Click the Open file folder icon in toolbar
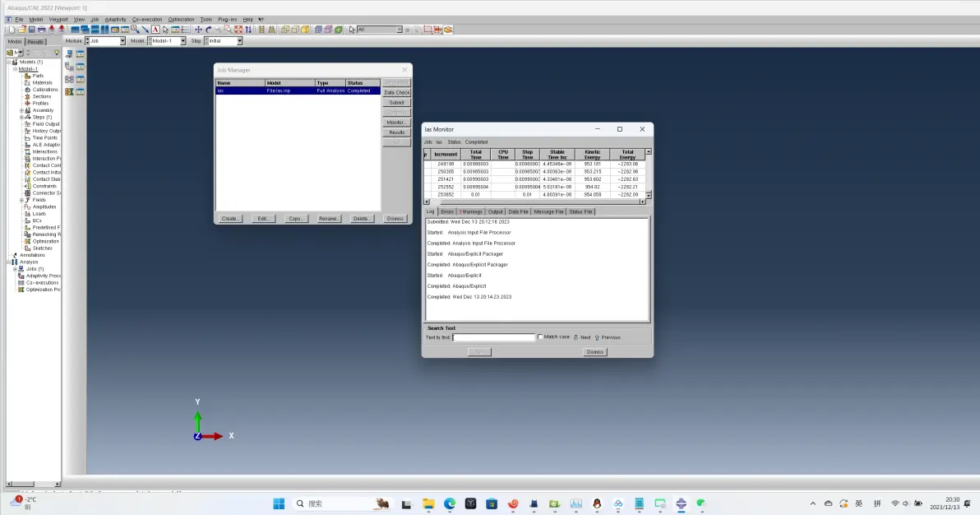Screen dimensions: 980x515 (21, 30)
